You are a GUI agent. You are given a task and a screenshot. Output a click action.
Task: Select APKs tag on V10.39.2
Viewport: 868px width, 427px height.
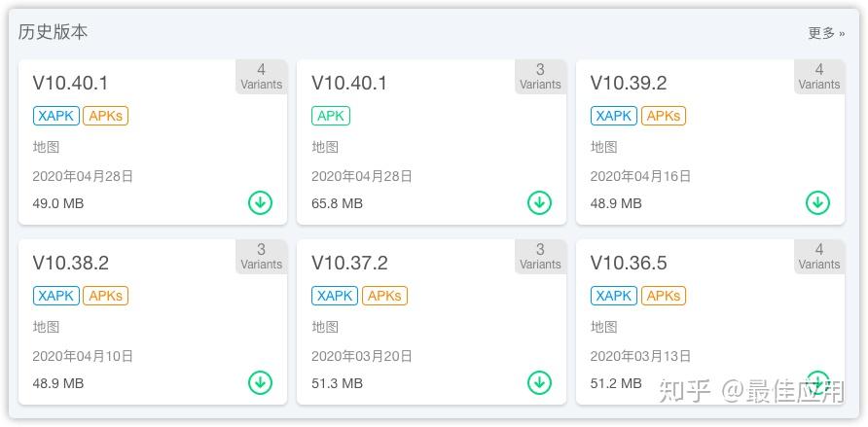pyautogui.click(x=664, y=116)
